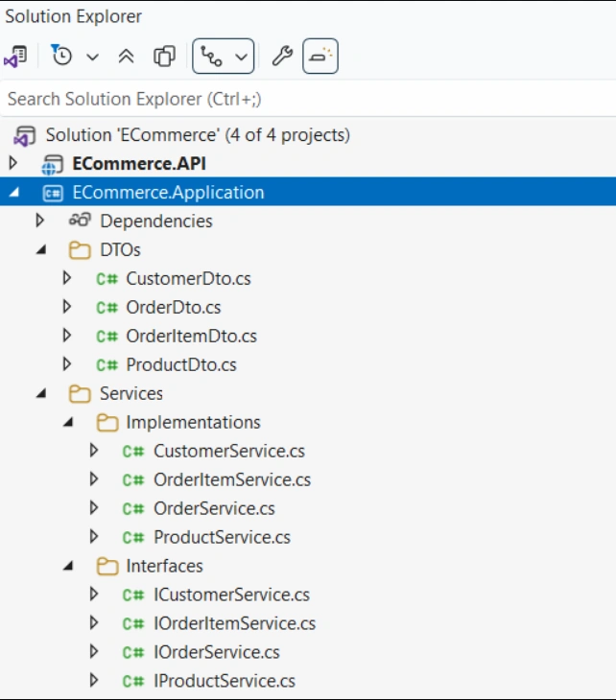616x700 pixels.
Task: Collapse the Services folder
Action: pyautogui.click(x=41, y=394)
